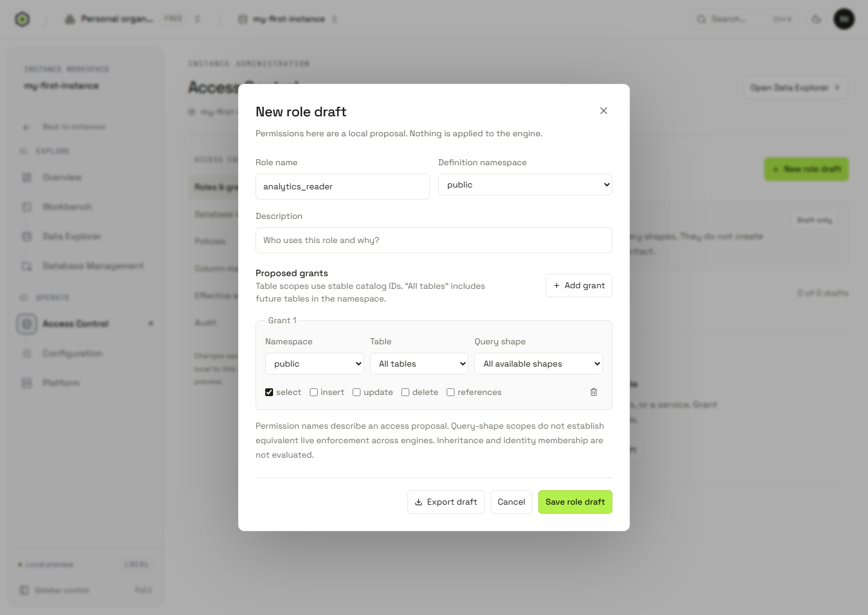Viewport: 868px width, 615px height.
Task: Cancel the role draft dialog
Action: pos(511,502)
